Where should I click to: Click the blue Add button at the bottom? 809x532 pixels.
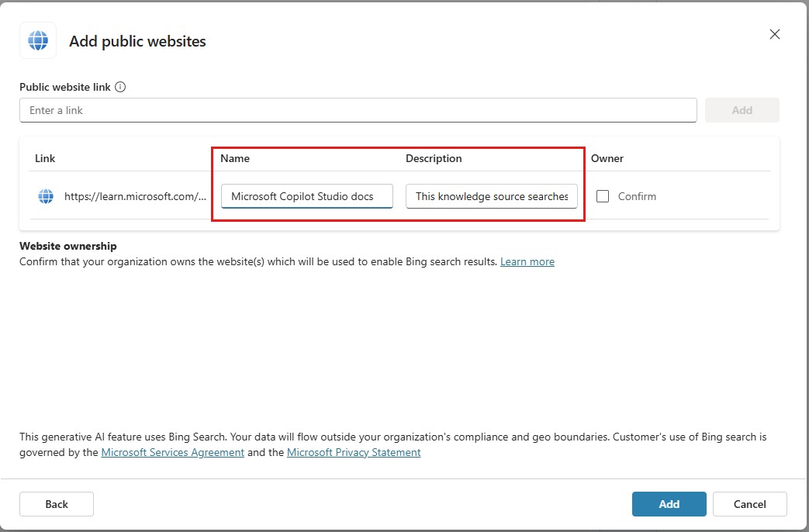click(x=669, y=504)
